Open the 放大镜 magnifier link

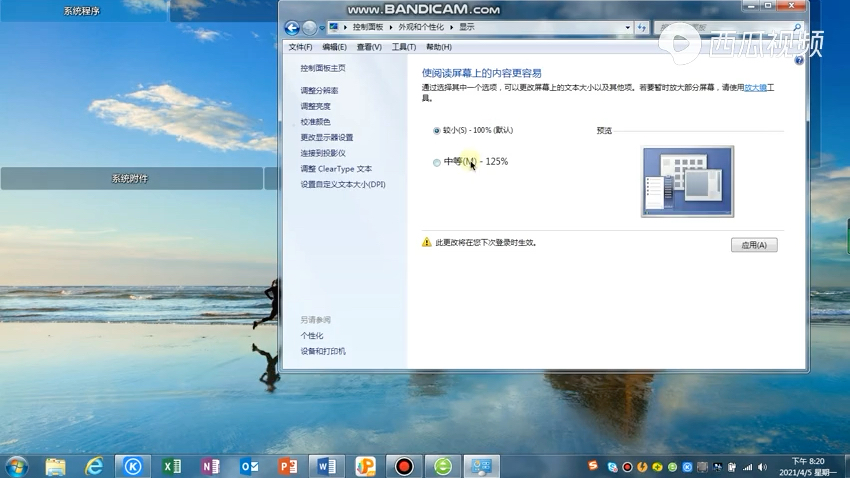(755, 87)
